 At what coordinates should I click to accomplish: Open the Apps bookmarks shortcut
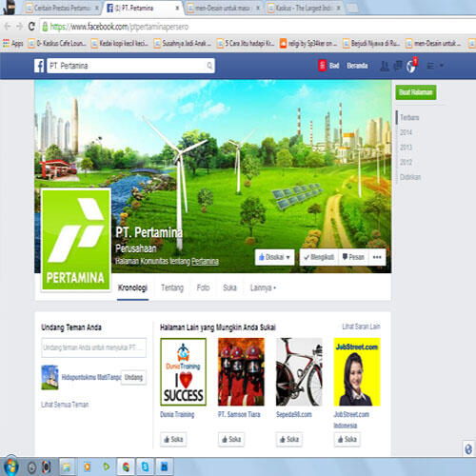pyautogui.click(x=13, y=43)
